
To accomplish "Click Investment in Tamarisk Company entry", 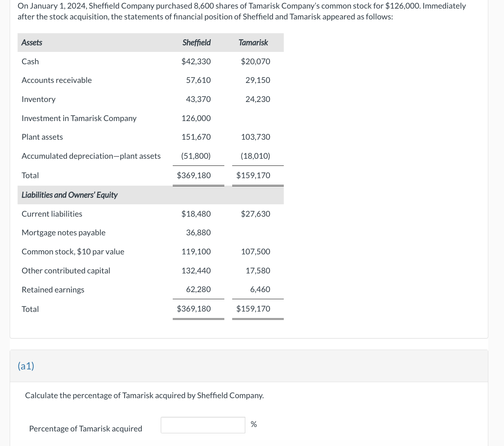I will [79, 118].
